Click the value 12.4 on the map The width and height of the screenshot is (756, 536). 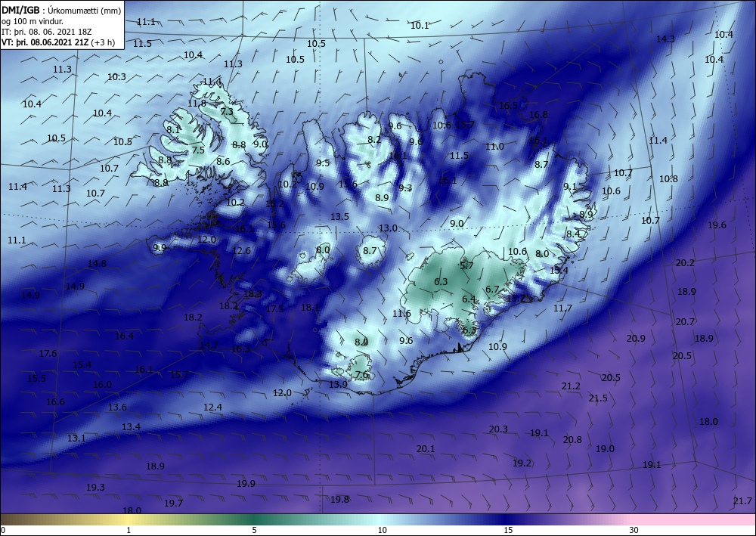(212, 407)
